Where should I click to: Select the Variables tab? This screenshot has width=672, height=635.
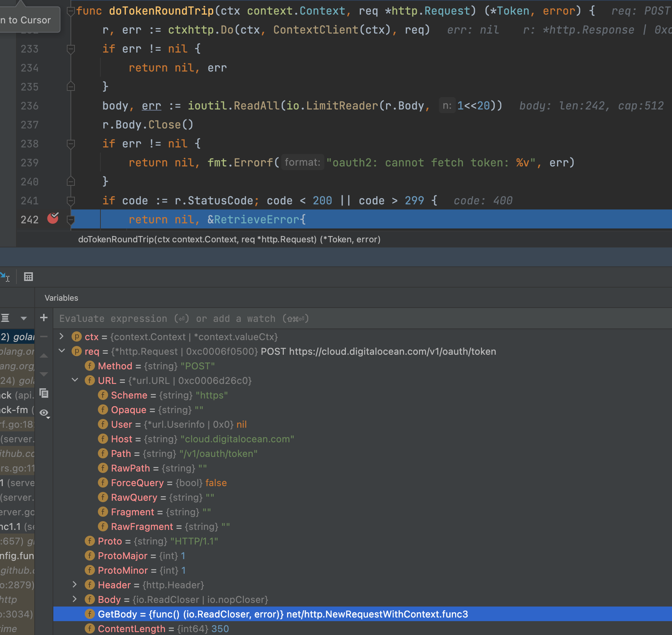click(61, 298)
